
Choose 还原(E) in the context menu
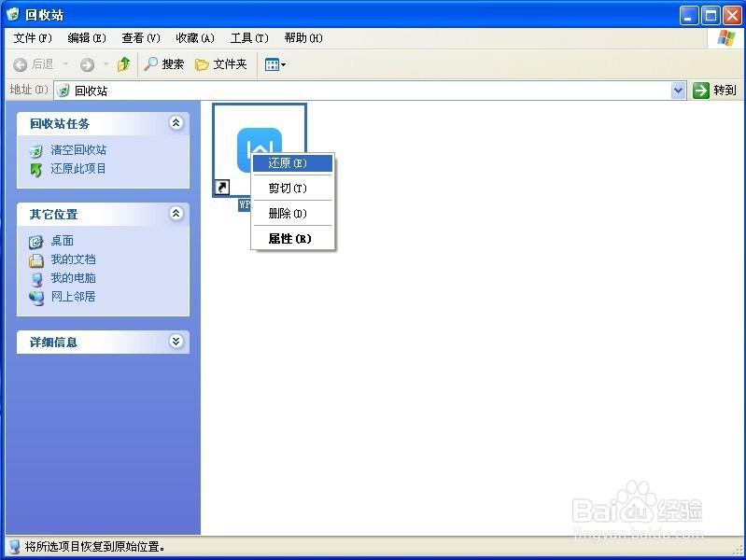tap(292, 163)
